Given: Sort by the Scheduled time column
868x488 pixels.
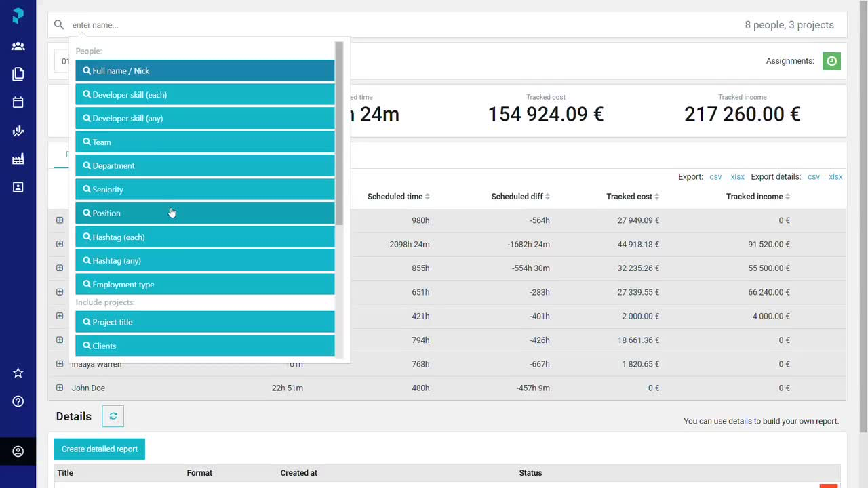Looking at the screenshot, I should pos(399,197).
